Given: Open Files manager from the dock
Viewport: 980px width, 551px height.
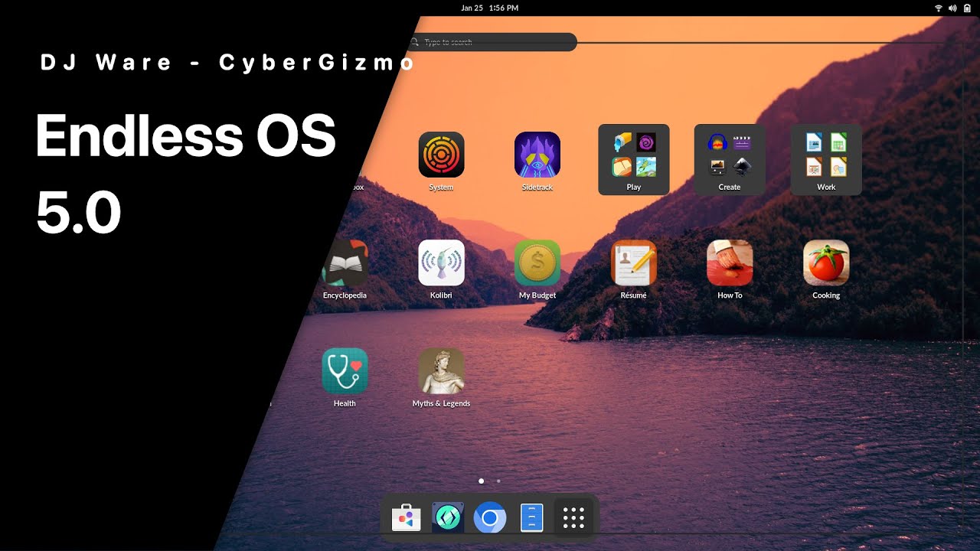Looking at the screenshot, I should pyautogui.click(x=531, y=518).
